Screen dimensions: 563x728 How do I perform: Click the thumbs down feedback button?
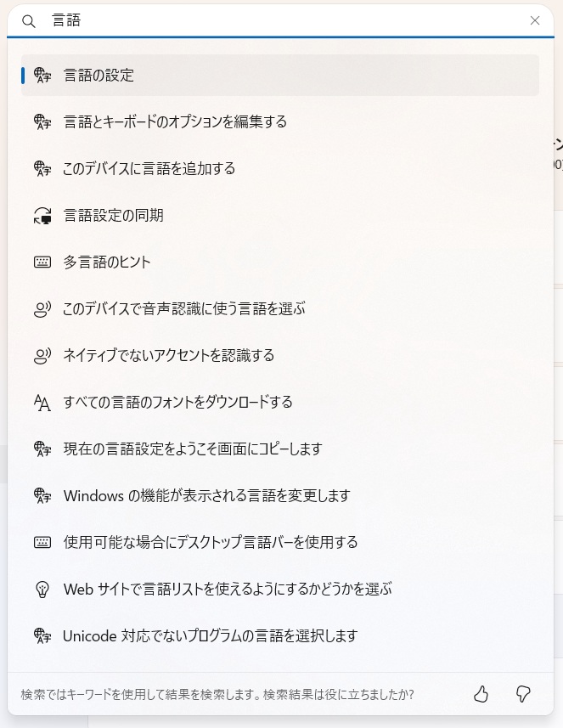click(524, 695)
